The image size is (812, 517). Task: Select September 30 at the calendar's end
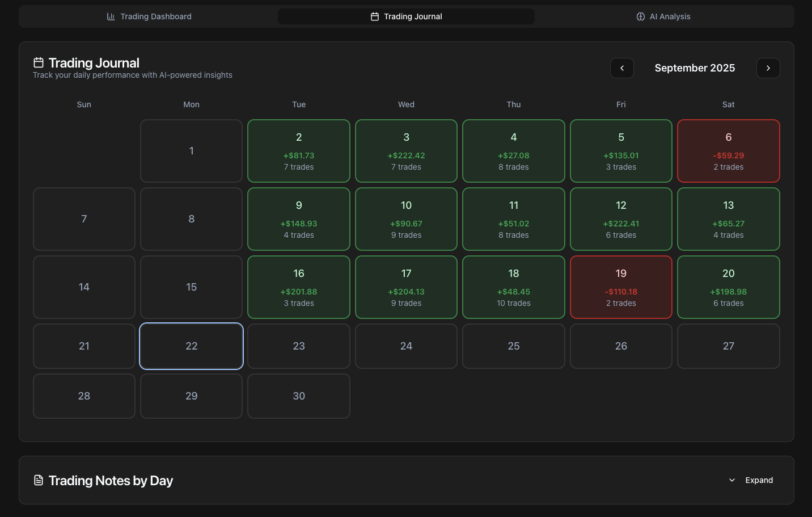(299, 396)
